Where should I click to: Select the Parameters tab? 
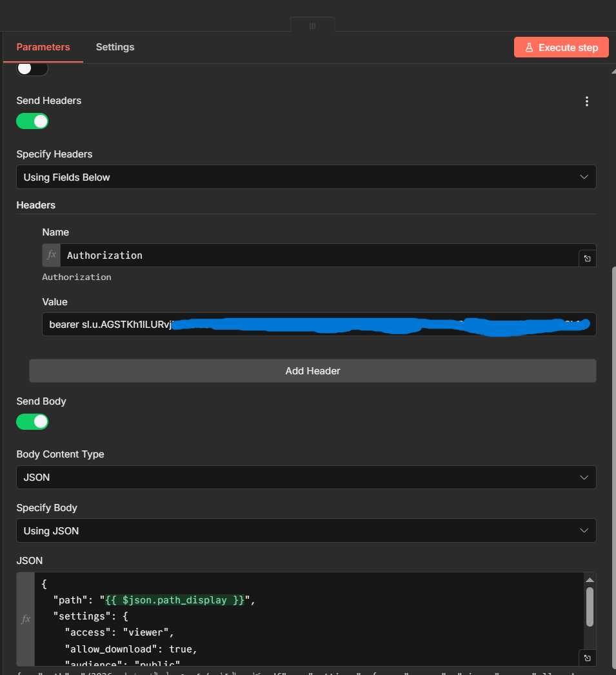(43, 47)
